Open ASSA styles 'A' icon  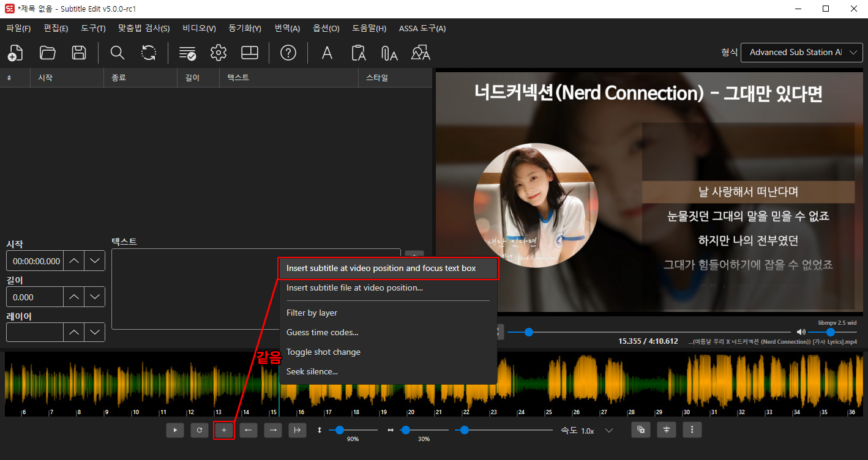327,53
